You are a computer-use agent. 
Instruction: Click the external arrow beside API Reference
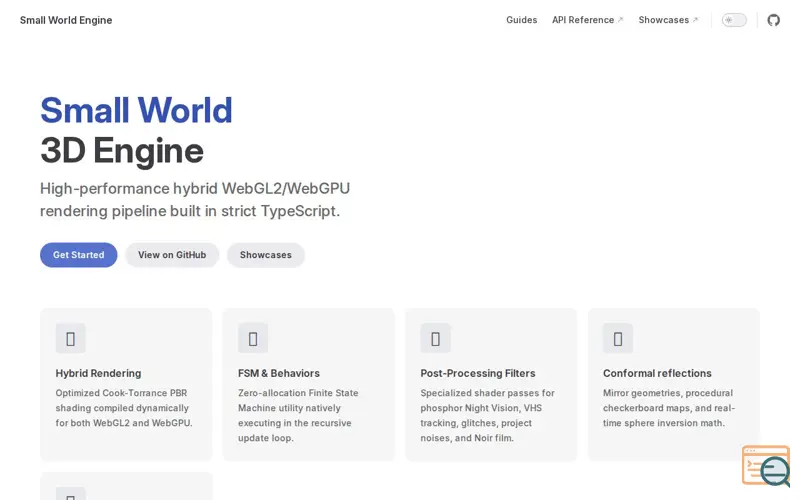click(x=620, y=20)
